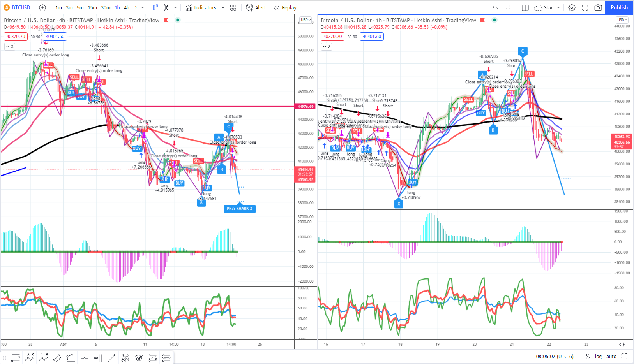Image resolution: width=634 pixels, height=364 pixels.
Task: Collapse the indicator legend on the 4h chart
Action: pos(10,46)
